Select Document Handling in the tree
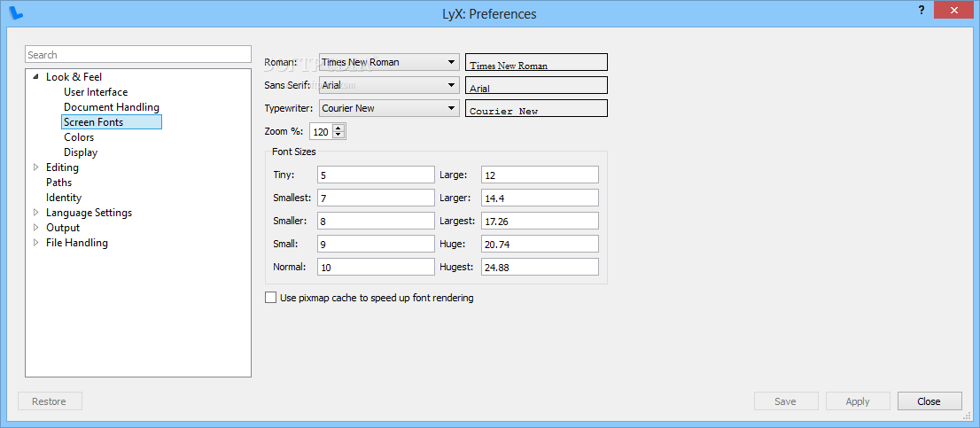980x428 pixels. click(x=112, y=107)
